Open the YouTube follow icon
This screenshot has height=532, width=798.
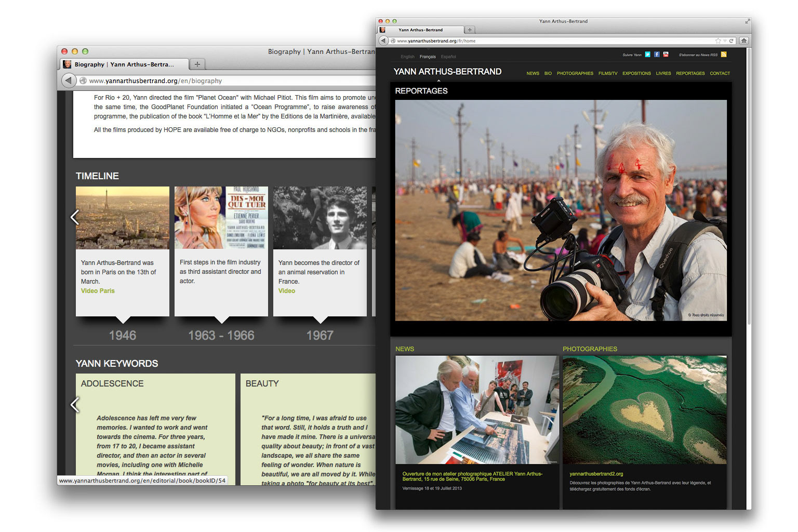[x=666, y=55]
